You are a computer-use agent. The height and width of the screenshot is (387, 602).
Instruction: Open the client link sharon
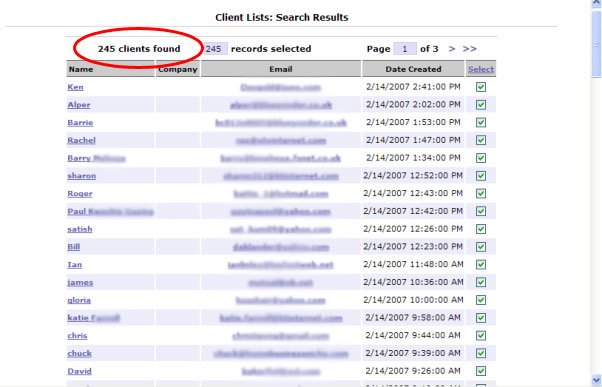[x=81, y=176]
